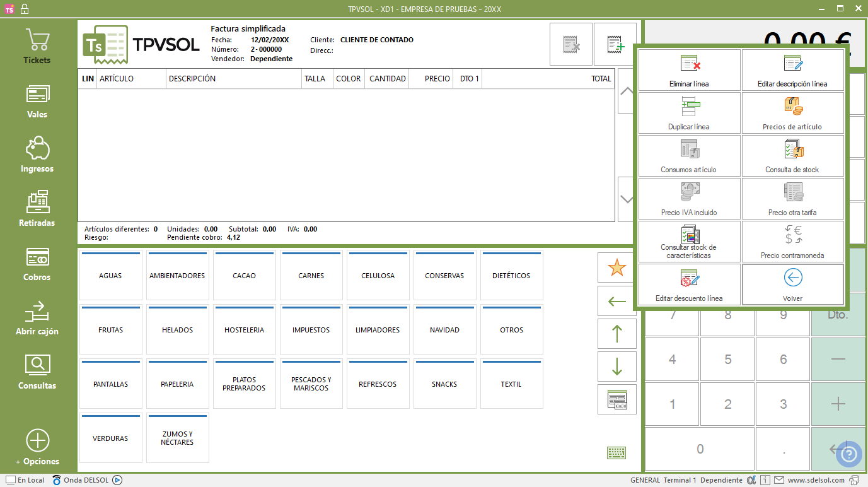This screenshot has height=487, width=868.
Task: Select the IMPUESTOS category
Action: [311, 330]
